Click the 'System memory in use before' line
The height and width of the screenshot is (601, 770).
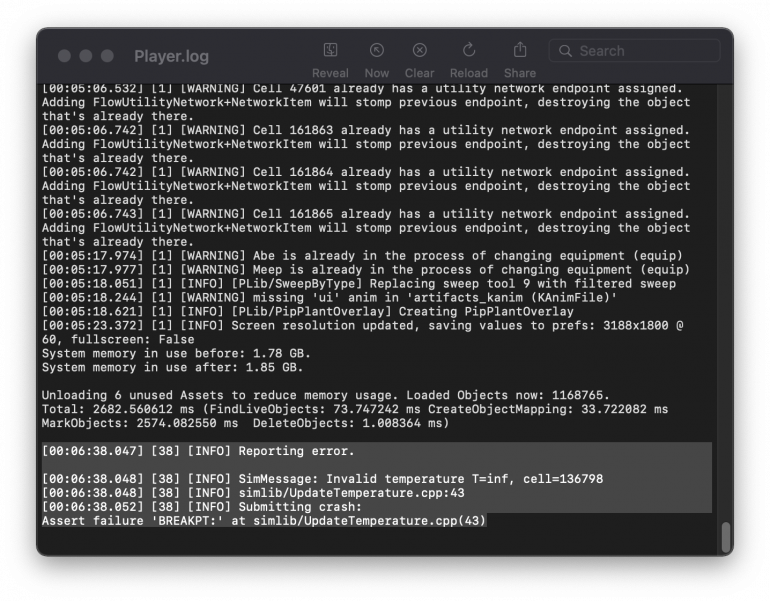(176, 354)
